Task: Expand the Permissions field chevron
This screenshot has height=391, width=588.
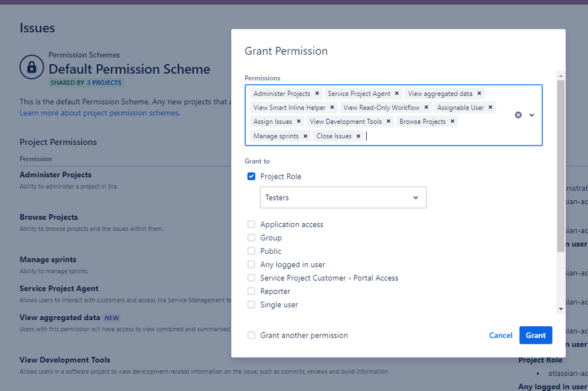Action: point(531,115)
